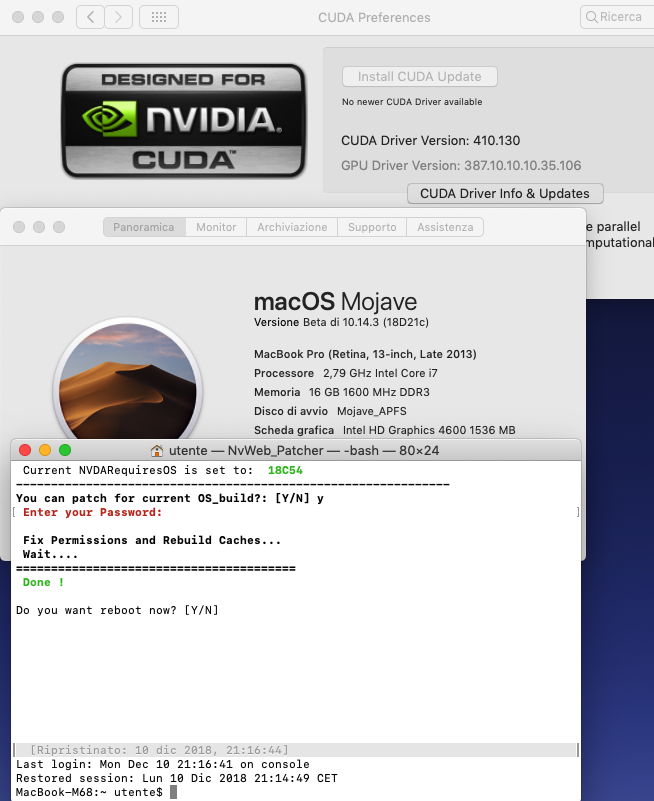Click Processore 2,79 GHz Intel Core i7 line
The image size is (654, 801).
[x=346, y=373]
